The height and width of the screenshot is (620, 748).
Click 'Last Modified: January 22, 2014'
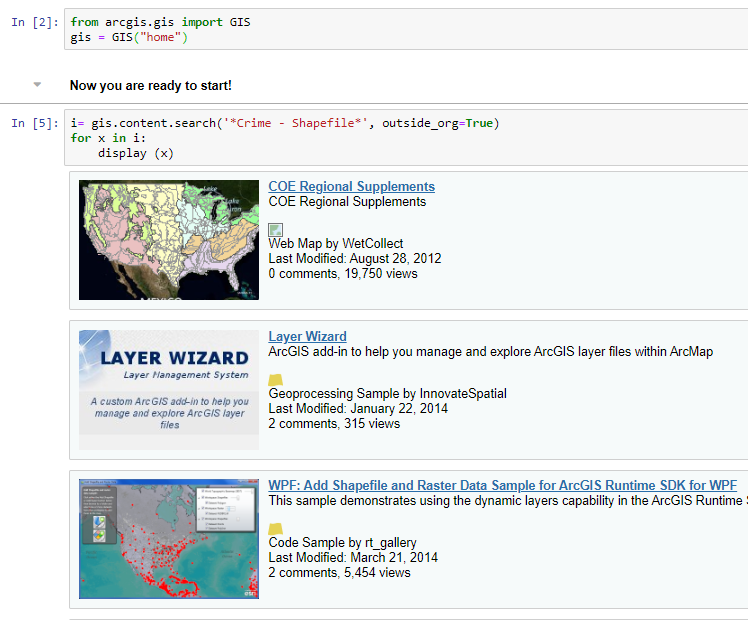click(x=358, y=409)
